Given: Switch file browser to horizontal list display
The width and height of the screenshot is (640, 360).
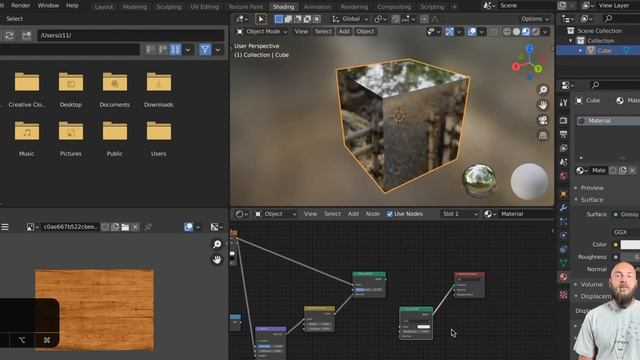Looking at the screenshot, I should [x=163, y=50].
